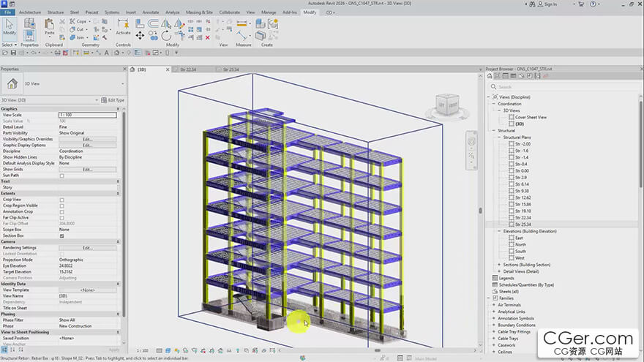This screenshot has width=644, height=362.
Task: Uncheck the Section Box checkbox
Action: click(x=62, y=236)
